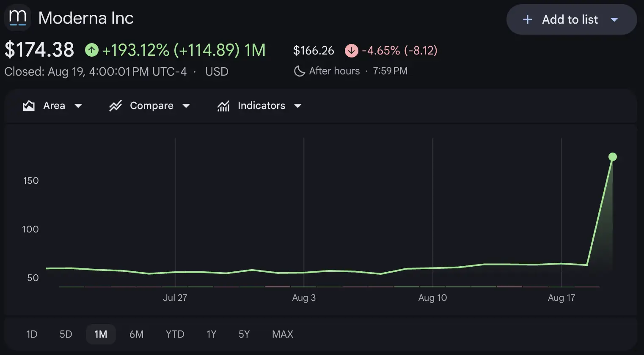Click the red down-arrow loss icon
The image size is (644, 355).
[x=351, y=51]
